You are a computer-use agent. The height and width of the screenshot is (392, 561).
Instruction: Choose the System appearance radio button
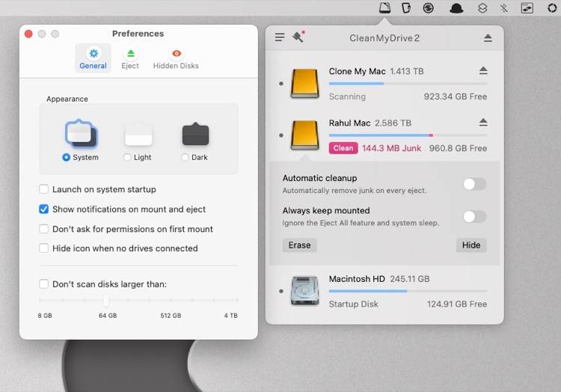(x=66, y=157)
